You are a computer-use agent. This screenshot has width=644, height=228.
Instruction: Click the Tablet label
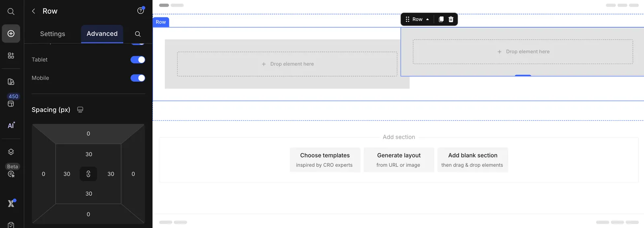(x=39, y=60)
